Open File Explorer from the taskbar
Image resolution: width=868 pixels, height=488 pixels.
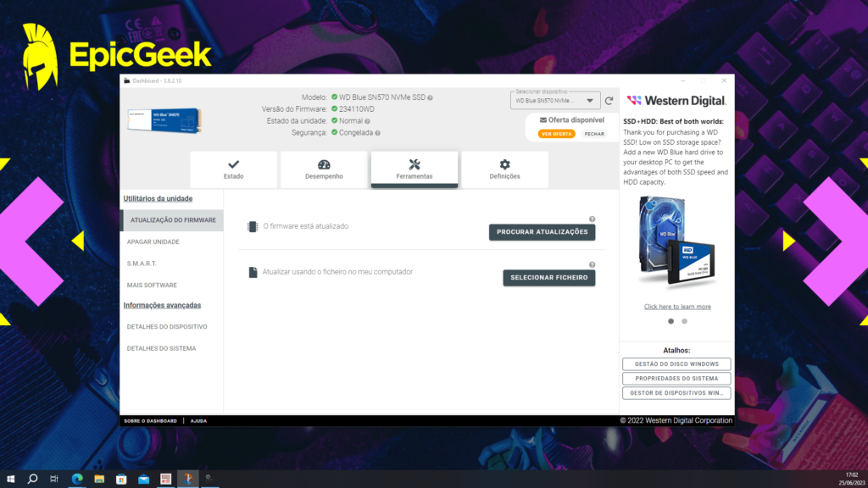coord(99,479)
